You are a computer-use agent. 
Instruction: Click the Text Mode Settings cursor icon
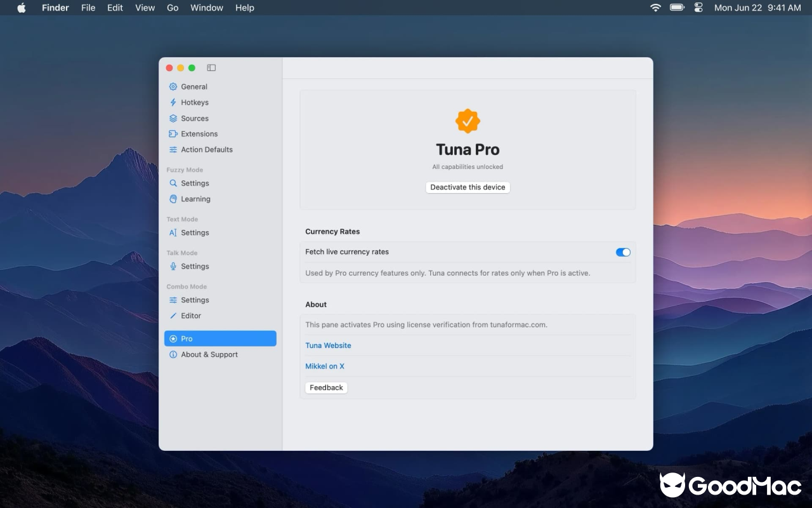(173, 232)
